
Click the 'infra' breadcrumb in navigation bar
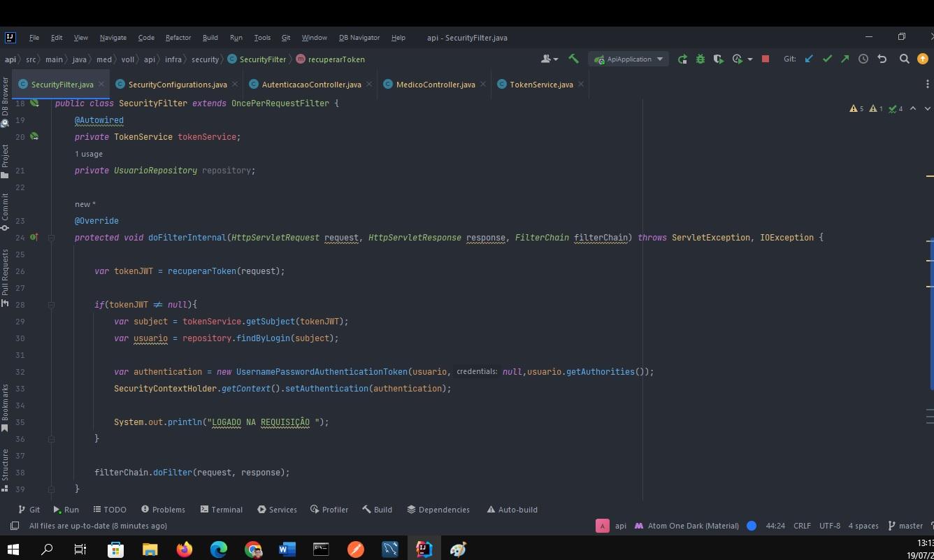pos(173,59)
